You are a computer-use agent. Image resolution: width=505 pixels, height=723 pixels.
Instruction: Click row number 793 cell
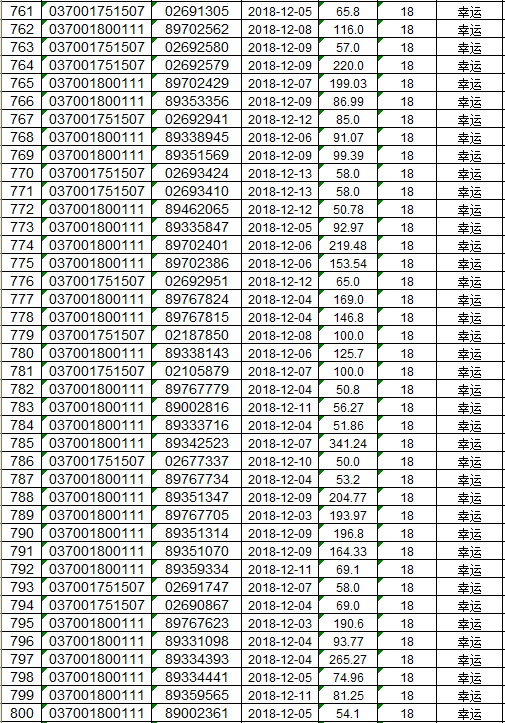[21, 587]
